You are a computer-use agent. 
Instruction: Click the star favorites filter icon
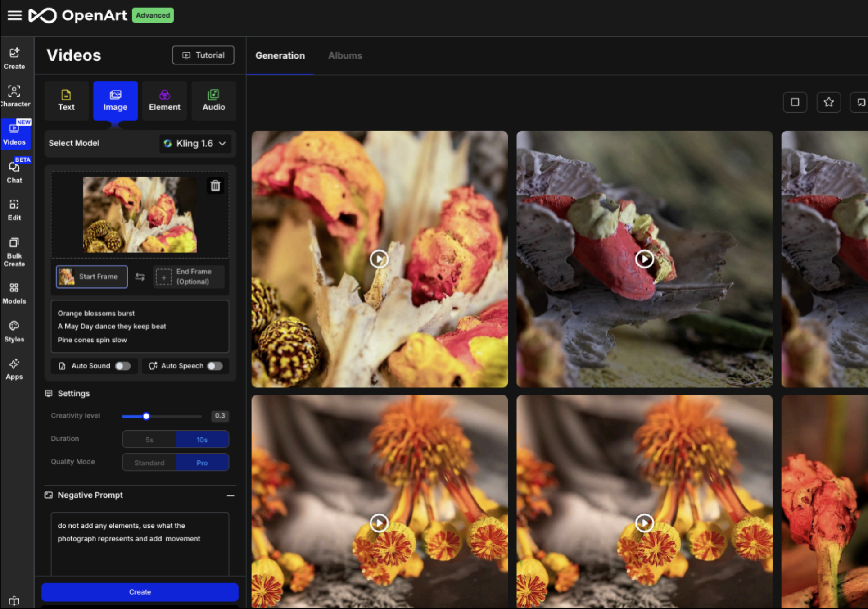pos(828,102)
